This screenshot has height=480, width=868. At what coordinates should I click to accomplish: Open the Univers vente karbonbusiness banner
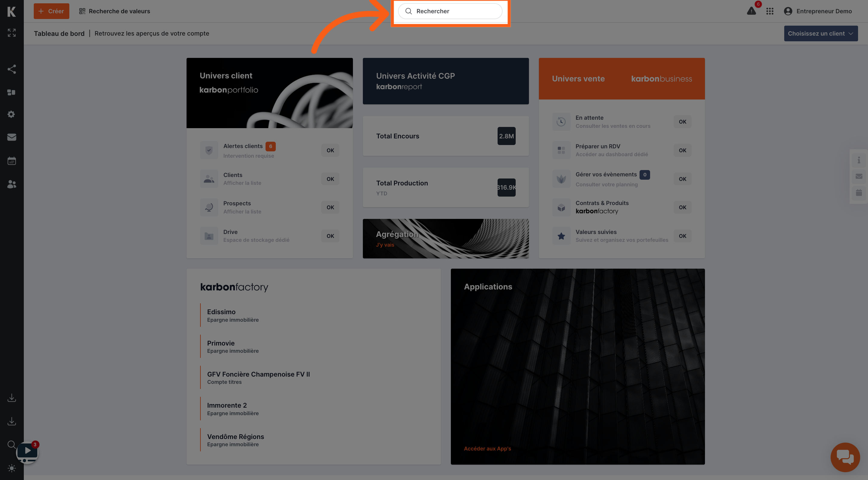(x=621, y=78)
